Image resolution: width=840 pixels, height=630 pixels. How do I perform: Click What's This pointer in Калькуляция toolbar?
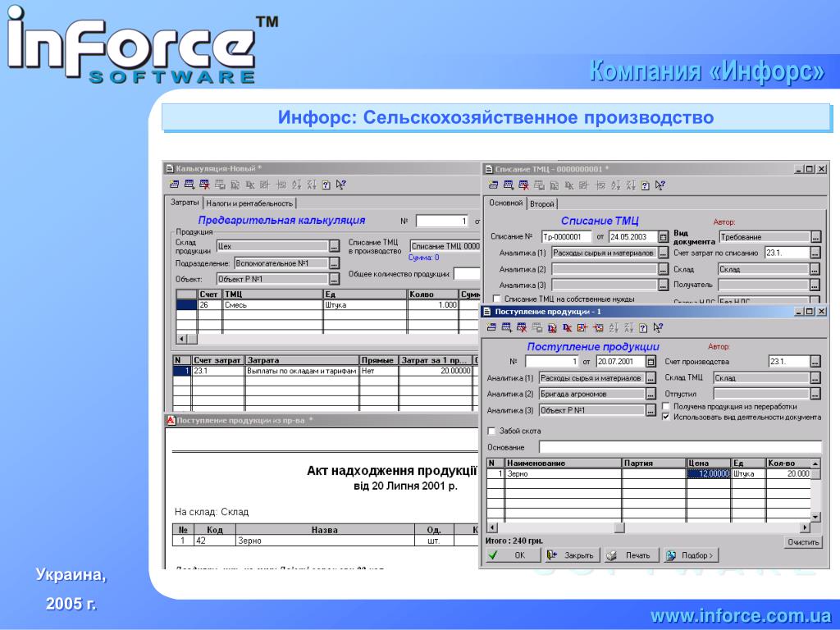point(340,185)
